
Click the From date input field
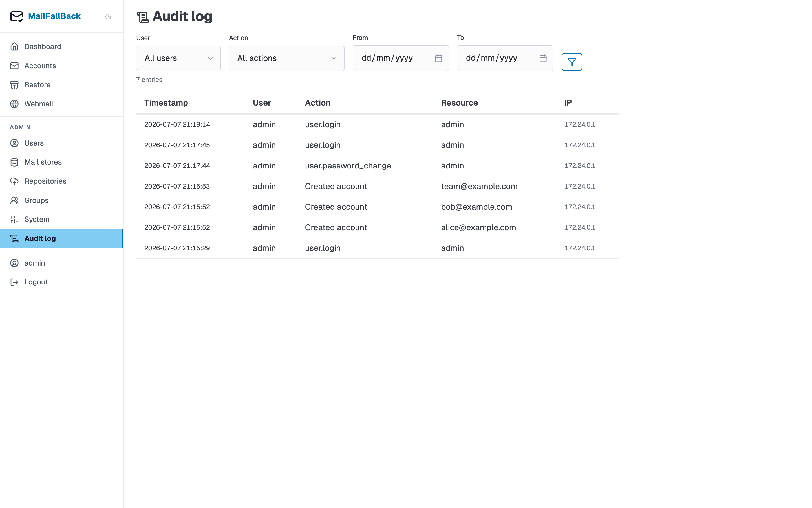401,58
